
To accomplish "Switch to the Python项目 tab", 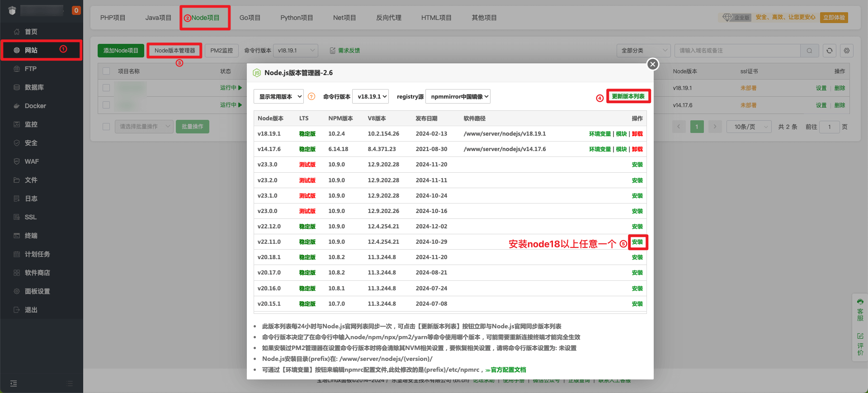I will pyautogui.click(x=297, y=18).
